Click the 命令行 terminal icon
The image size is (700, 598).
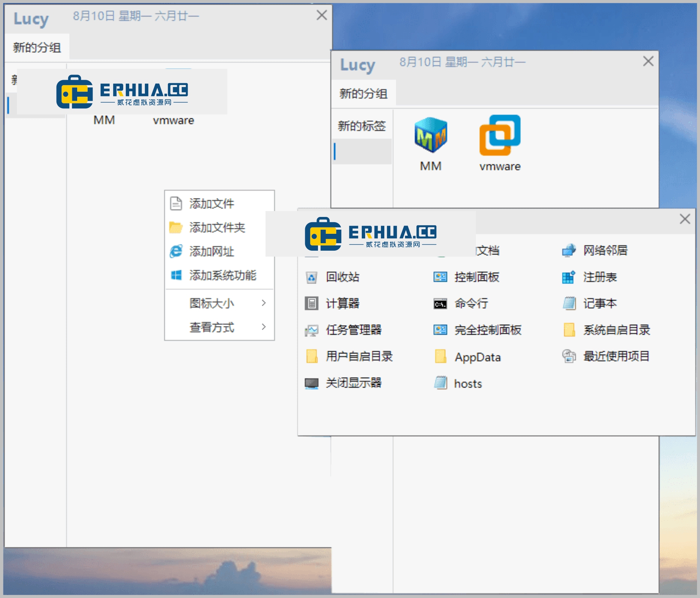click(x=440, y=304)
